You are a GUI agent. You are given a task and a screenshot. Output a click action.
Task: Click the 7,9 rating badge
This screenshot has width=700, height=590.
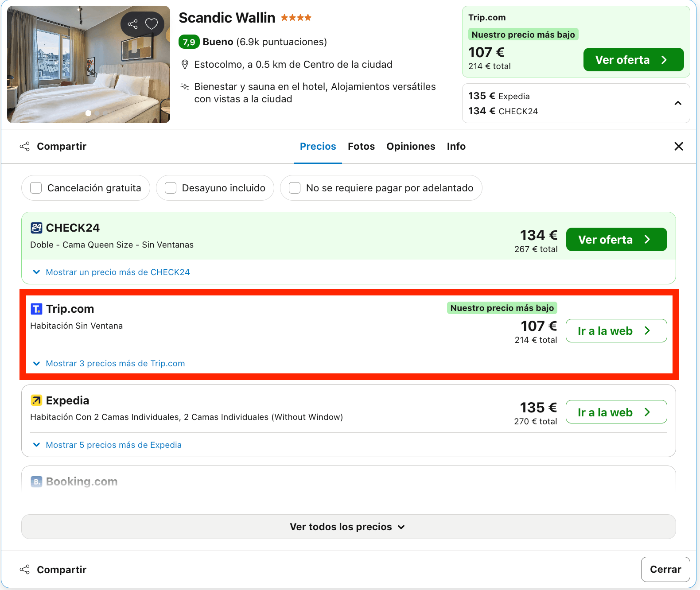point(189,42)
